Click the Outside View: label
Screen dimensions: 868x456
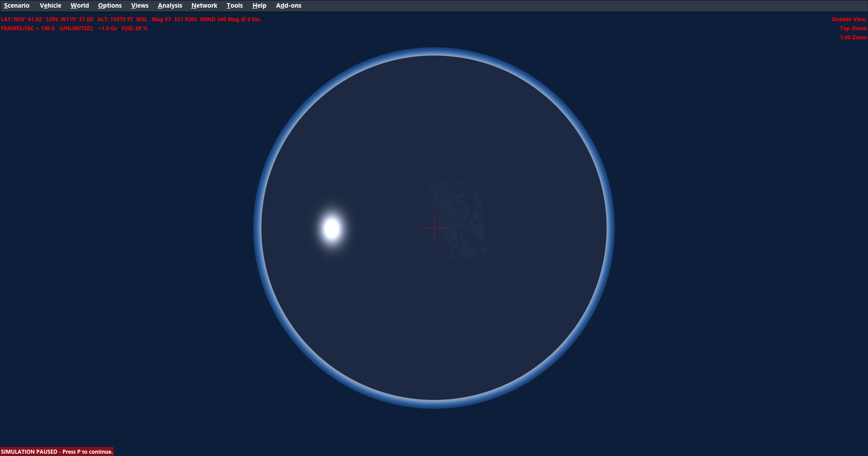point(849,19)
